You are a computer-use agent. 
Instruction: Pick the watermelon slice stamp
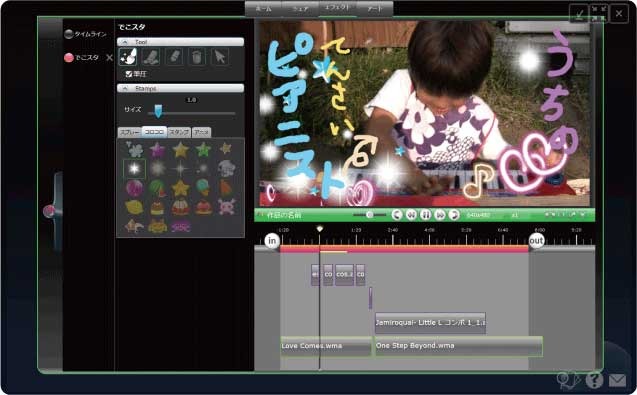pyautogui.click(x=158, y=188)
